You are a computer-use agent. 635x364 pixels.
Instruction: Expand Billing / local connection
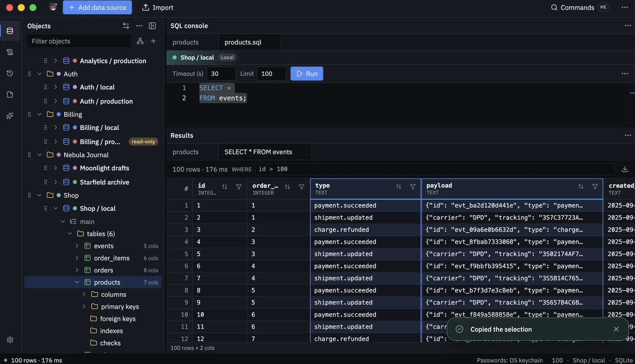[55, 128]
